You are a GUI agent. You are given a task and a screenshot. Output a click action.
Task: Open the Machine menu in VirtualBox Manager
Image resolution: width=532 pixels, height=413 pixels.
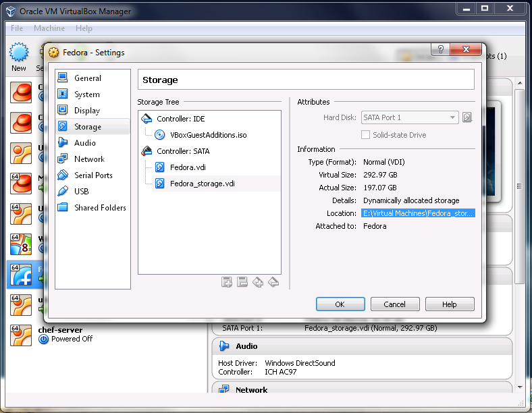pos(49,28)
